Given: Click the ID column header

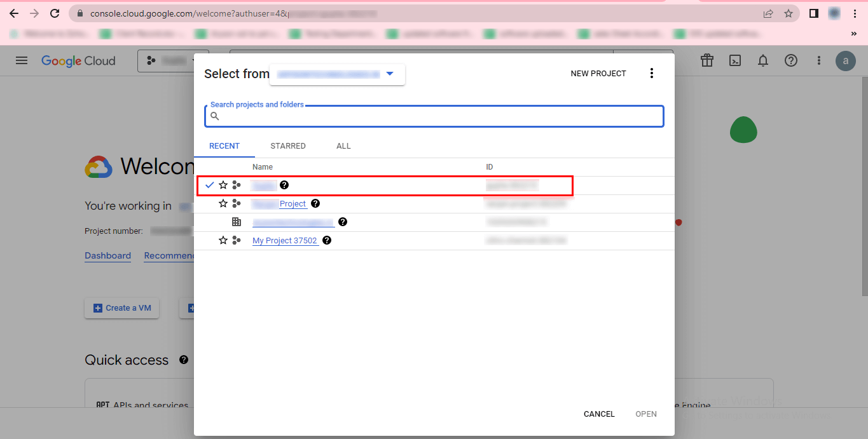Looking at the screenshot, I should (x=490, y=167).
